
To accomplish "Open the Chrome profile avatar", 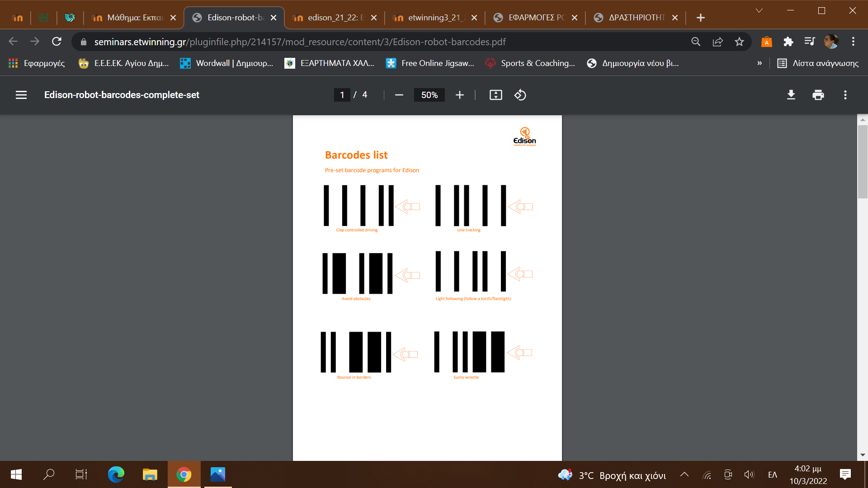I will pyautogui.click(x=831, y=42).
